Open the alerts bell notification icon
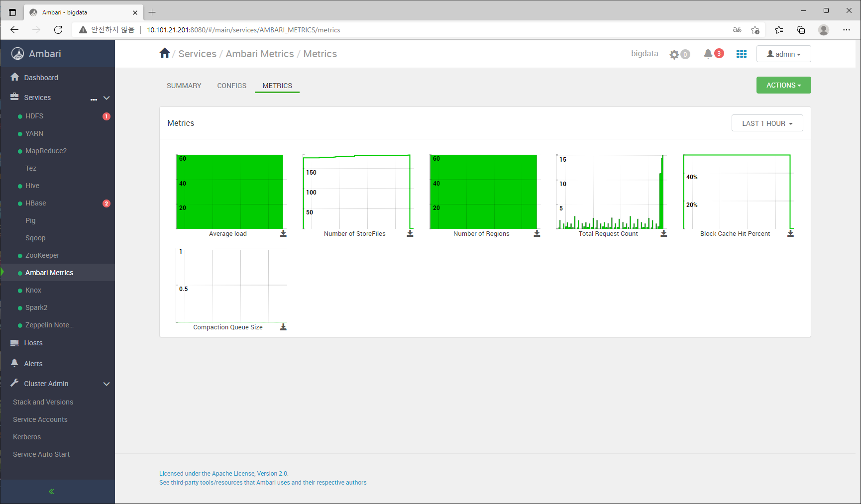 pyautogui.click(x=708, y=54)
